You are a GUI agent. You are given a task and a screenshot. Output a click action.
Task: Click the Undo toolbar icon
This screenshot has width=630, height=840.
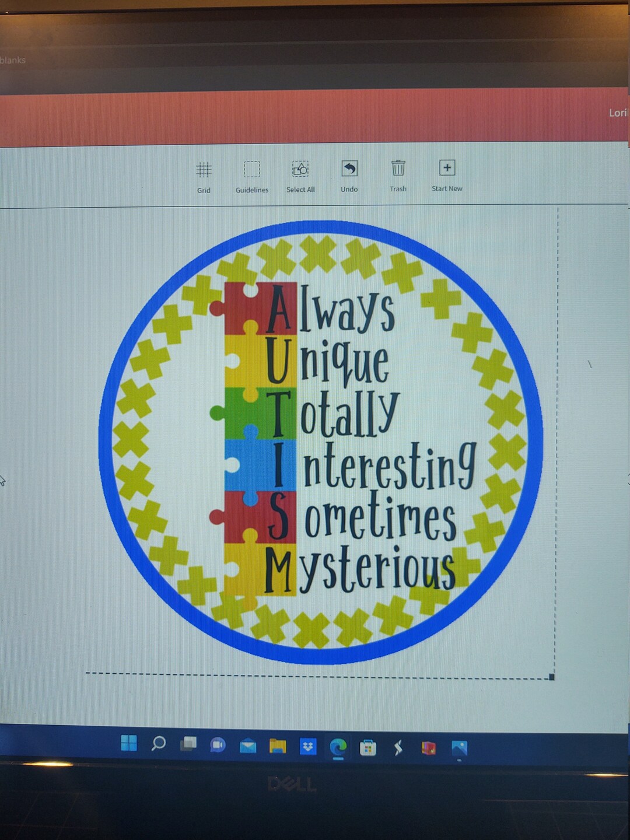(349, 175)
